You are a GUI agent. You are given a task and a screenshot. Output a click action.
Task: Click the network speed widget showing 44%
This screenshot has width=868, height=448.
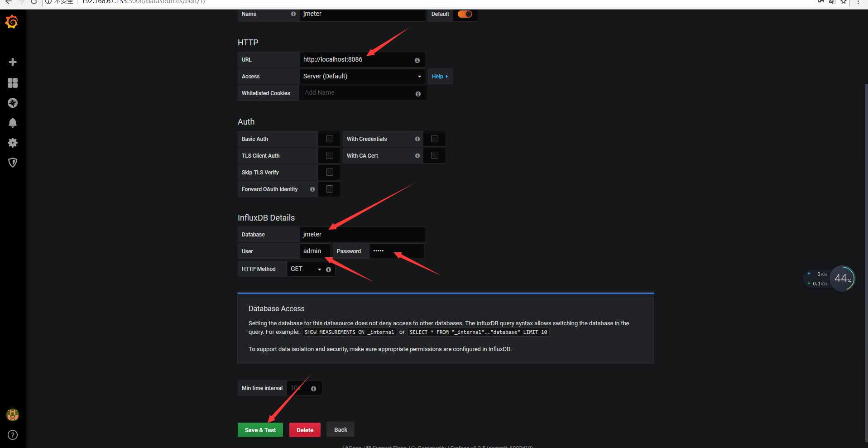coord(830,279)
